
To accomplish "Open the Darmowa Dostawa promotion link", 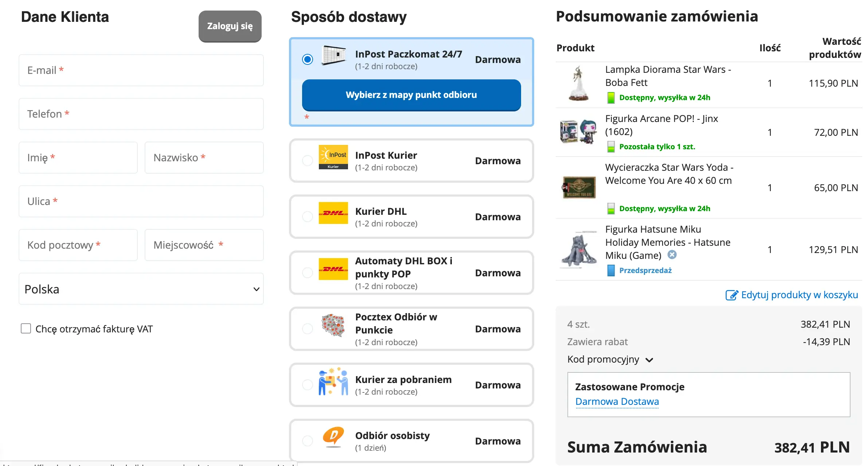I will pyautogui.click(x=617, y=402).
